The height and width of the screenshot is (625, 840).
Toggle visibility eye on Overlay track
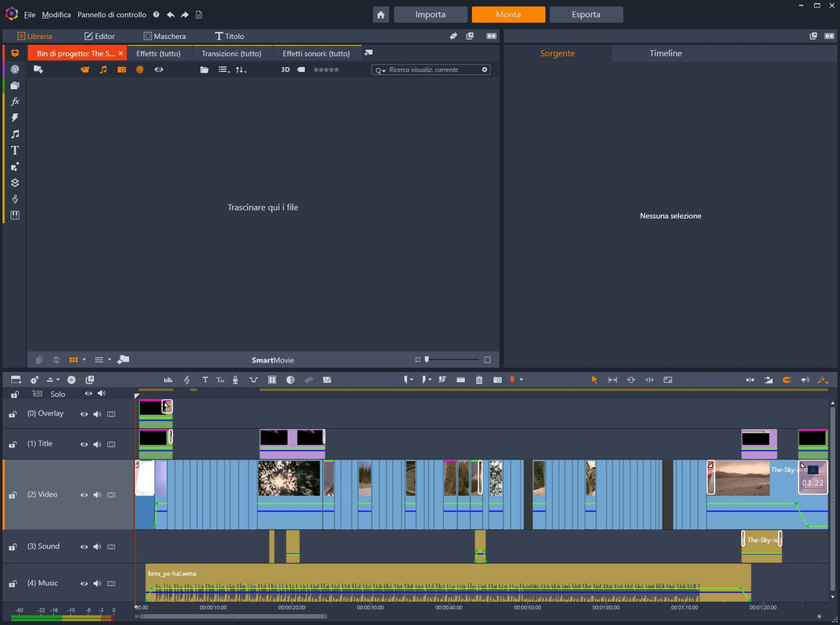(84, 414)
